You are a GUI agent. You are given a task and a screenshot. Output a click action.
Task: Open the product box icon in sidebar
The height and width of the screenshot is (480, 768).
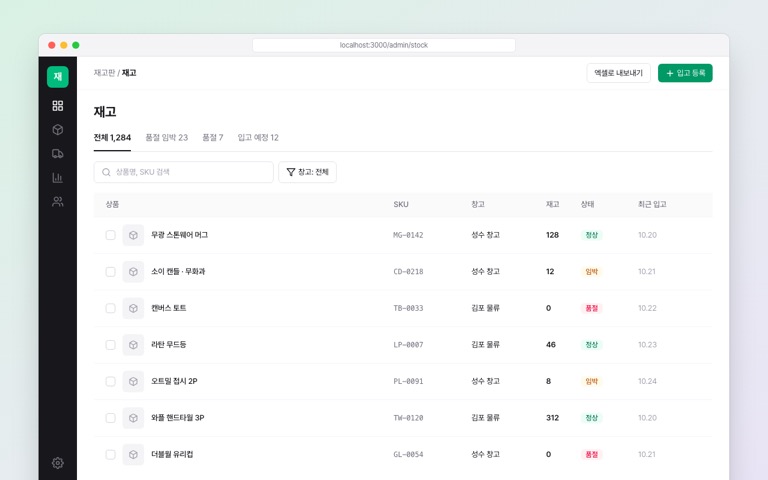click(x=58, y=129)
